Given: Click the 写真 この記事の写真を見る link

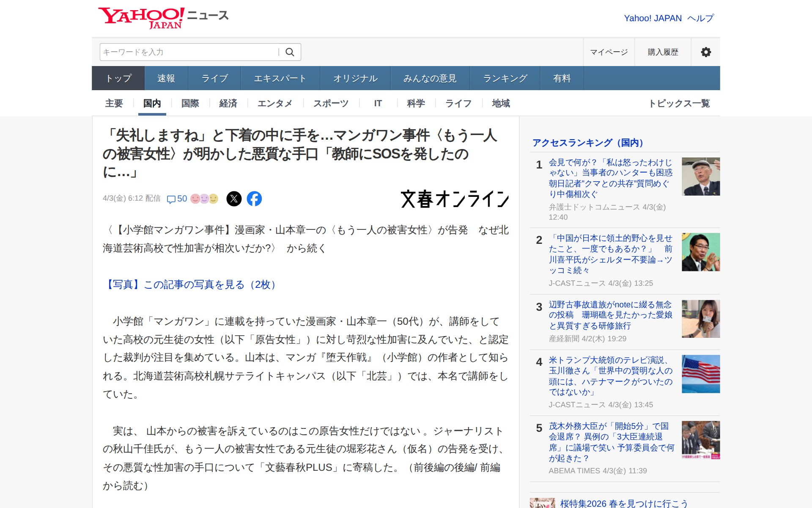Looking at the screenshot, I should pyautogui.click(x=190, y=284).
